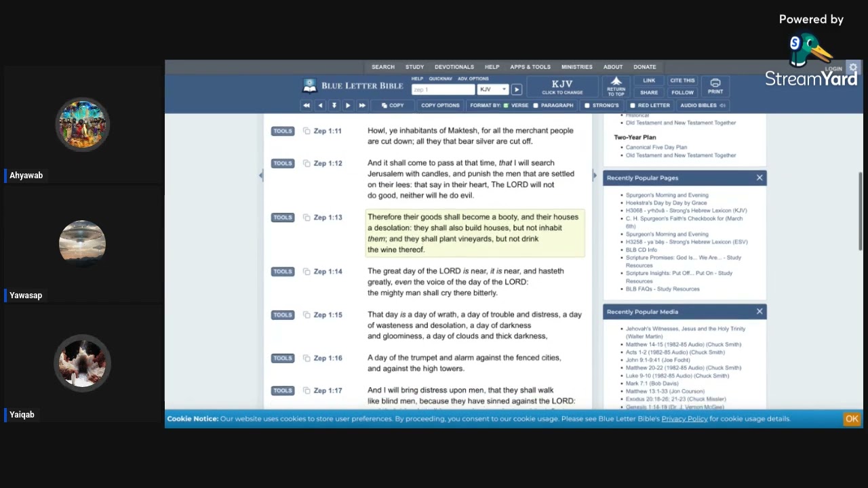Image resolution: width=868 pixels, height=488 pixels.
Task: Click the Print icon button
Action: [715, 86]
